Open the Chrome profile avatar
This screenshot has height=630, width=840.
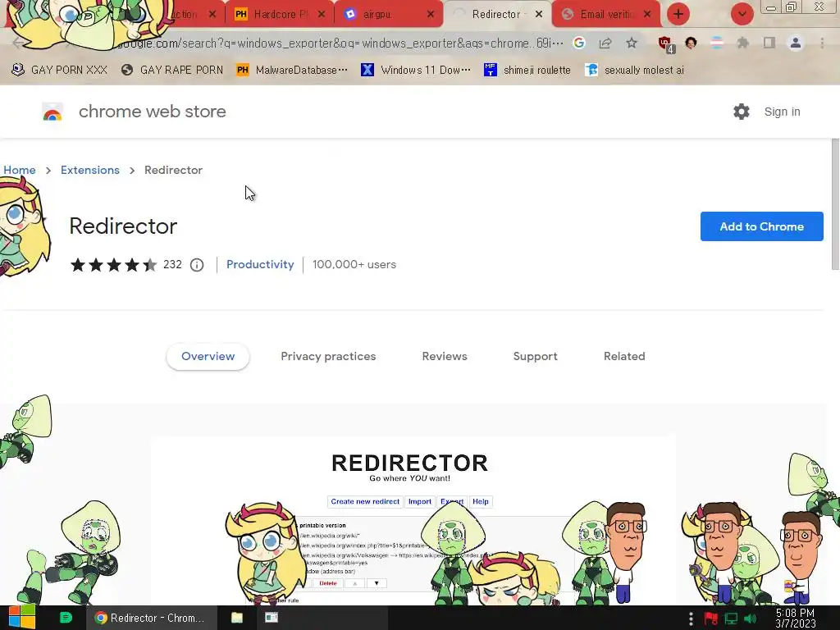[x=796, y=43]
